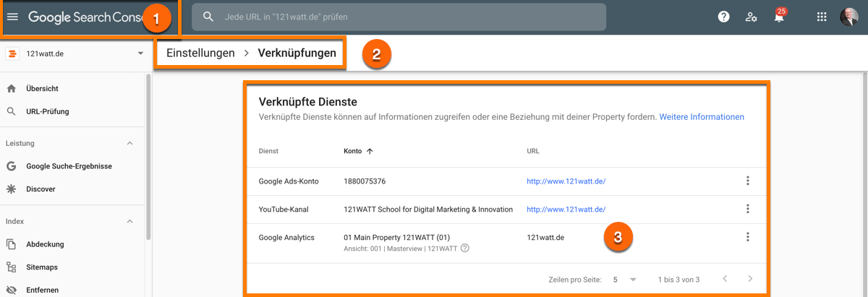868x297 pixels.
Task: Select account number 1880075376
Action: click(x=365, y=181)
